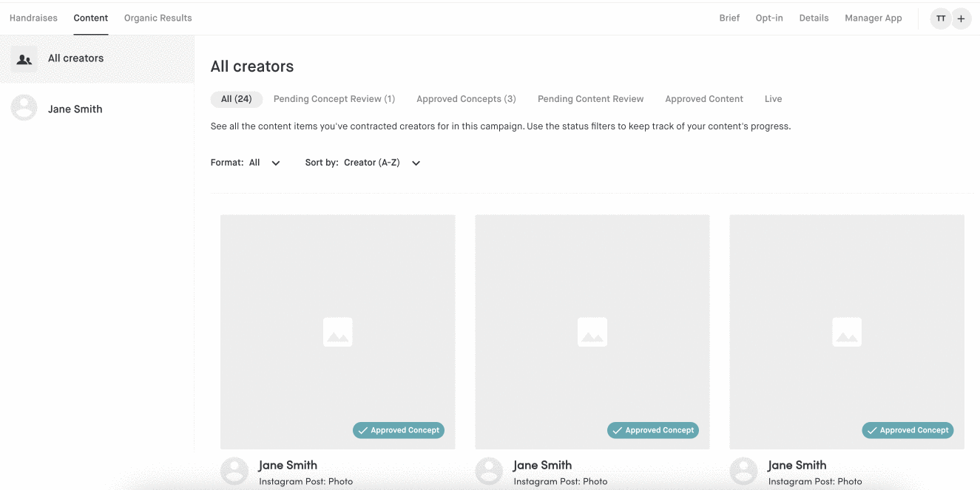Image resolution: width=980 pixels, height=490 pixels.
Task: Click the TT user avatar
Action: click(x=941, y=18)
